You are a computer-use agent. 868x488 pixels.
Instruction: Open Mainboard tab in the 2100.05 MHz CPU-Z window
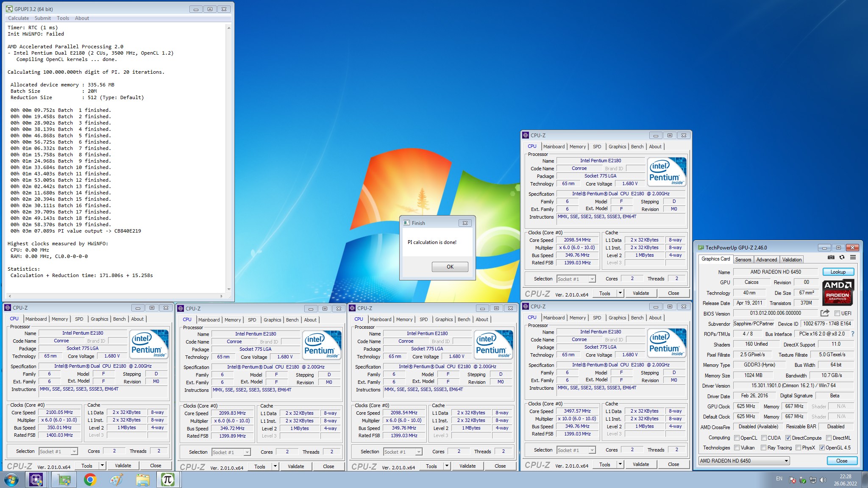coord(36,319)
